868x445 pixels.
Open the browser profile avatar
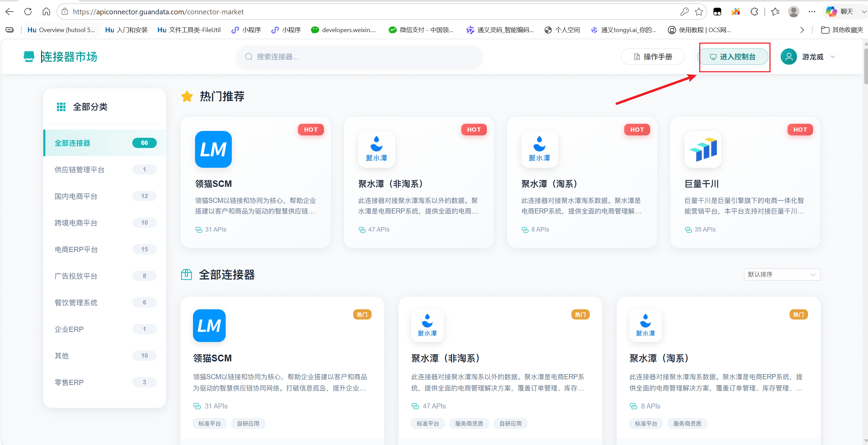794,12
